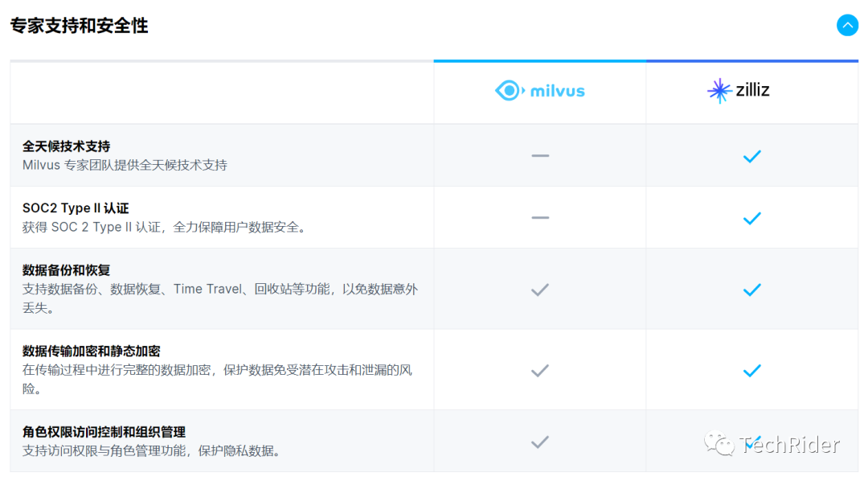Click description mentioning Time Travel、回收站
Screen dimensions: 868x481
point(219,298)
